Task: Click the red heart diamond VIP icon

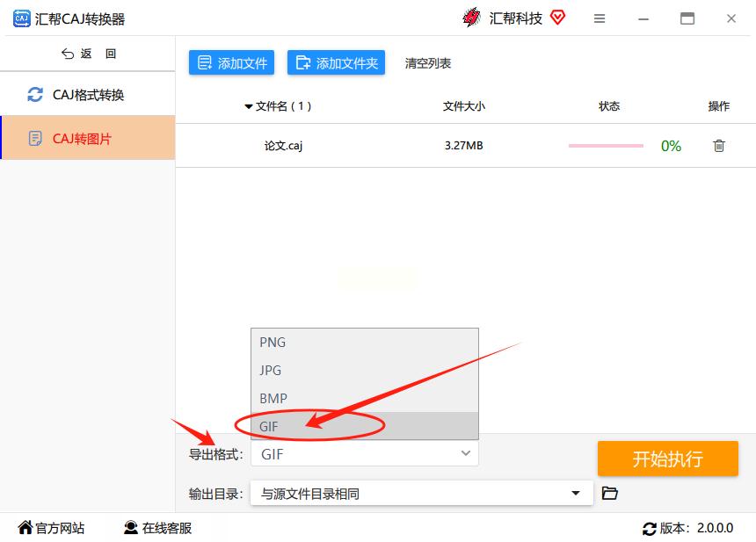Action: click(x=557, y=18)
